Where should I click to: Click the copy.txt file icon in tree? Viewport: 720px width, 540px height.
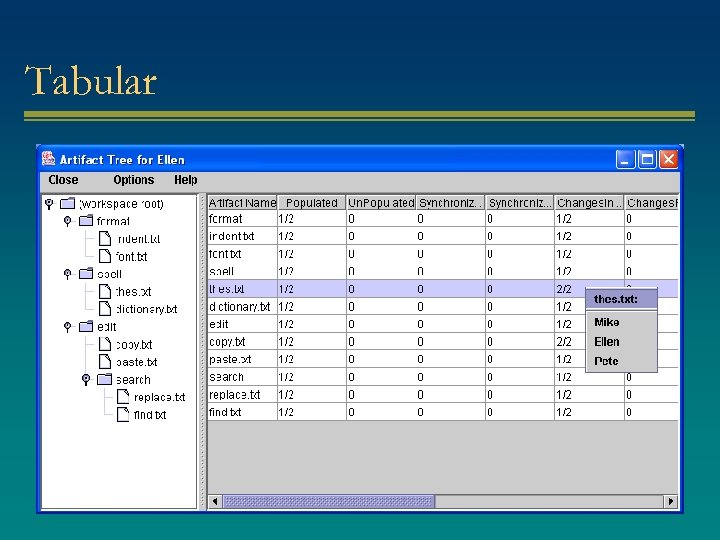(105, 344)
